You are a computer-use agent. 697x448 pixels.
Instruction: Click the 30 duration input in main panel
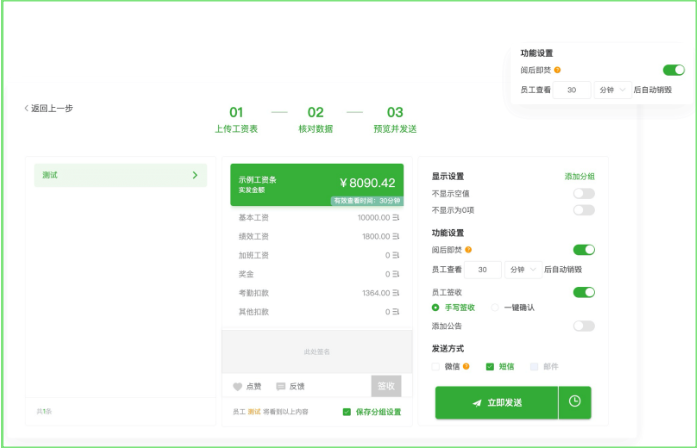pos(483,269)
